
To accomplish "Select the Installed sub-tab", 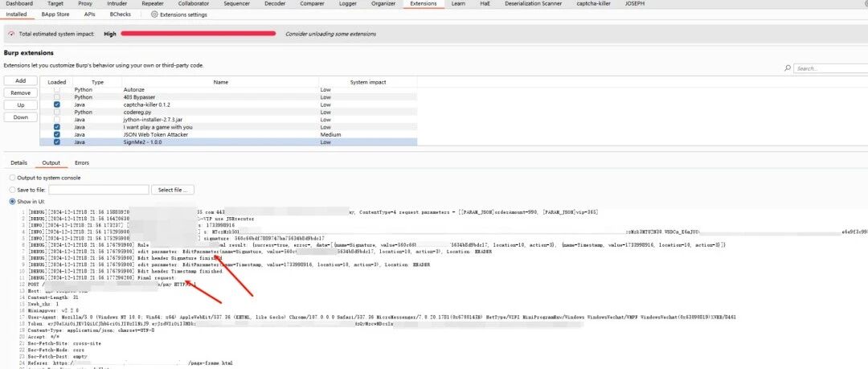I will 16,14.
